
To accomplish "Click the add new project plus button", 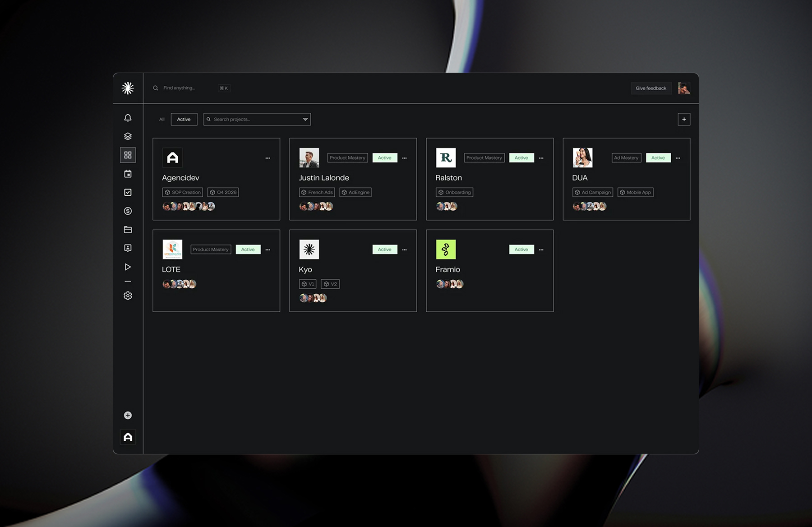I will click(x=684, y=119).
